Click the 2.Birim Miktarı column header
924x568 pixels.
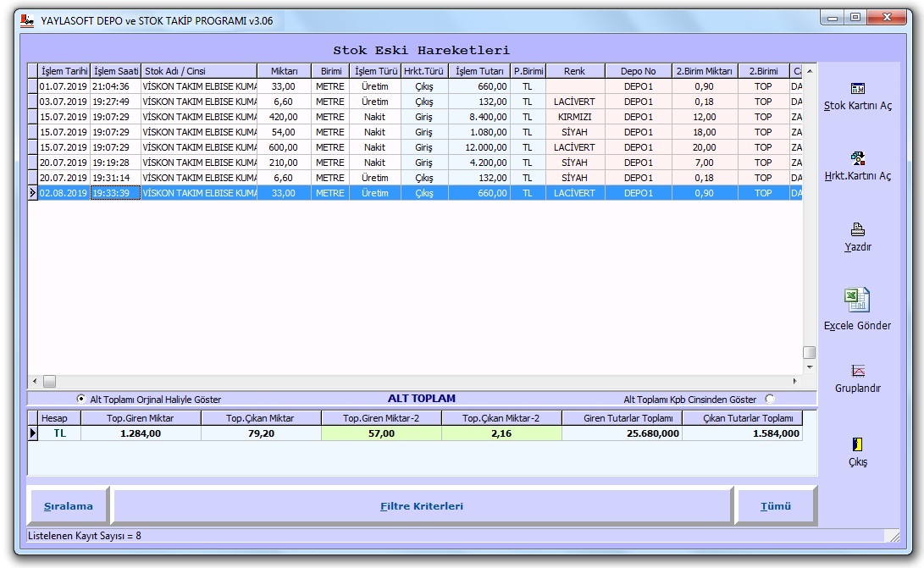tap(705, 71)
